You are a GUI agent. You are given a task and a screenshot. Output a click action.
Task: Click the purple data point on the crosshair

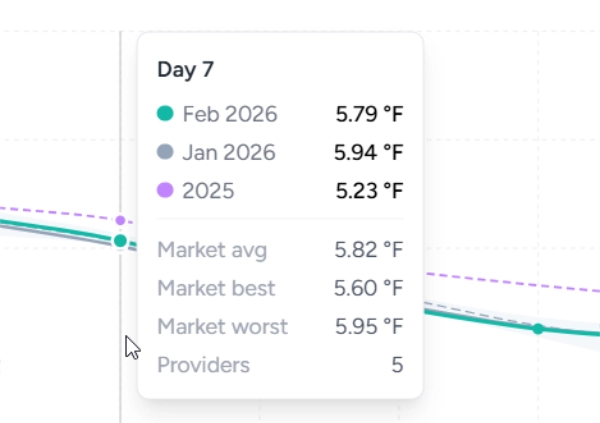pyautogui.click(x=120, y=220)
